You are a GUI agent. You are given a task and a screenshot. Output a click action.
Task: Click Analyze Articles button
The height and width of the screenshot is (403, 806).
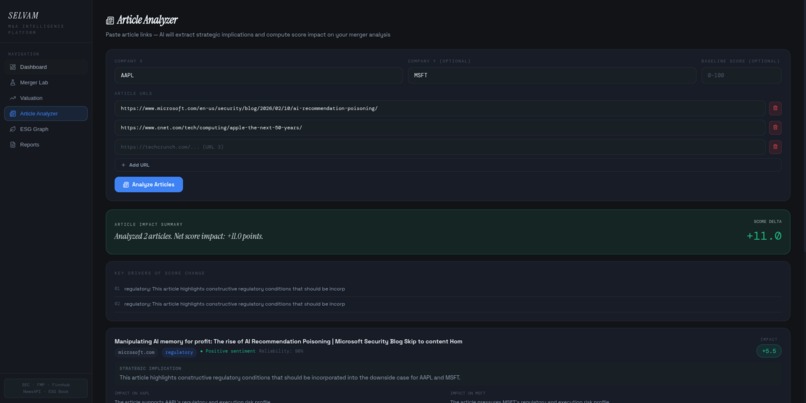[x=149, y=185]
